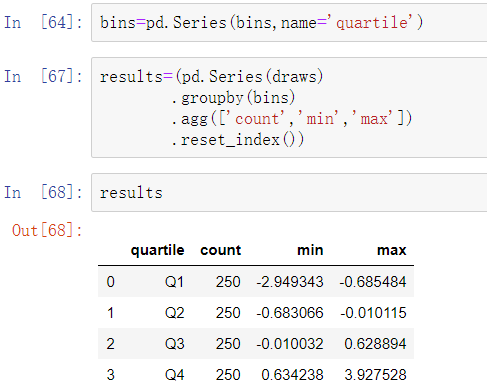
Task: Click the In [68] prompt label
Action: click(x=43, y=192)
